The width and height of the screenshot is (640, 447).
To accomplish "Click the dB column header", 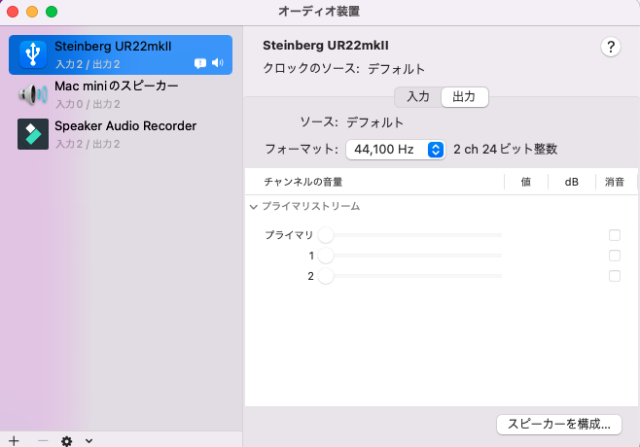I will [571, 182].
